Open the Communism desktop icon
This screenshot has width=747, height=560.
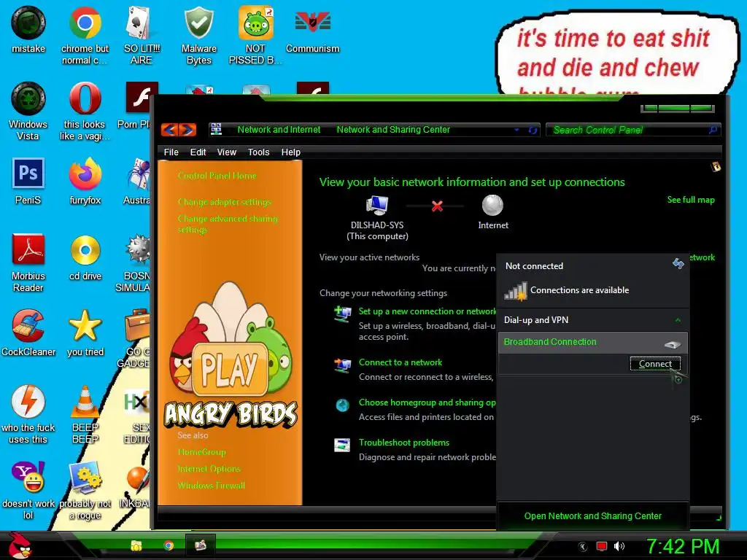tap(312, 29)
